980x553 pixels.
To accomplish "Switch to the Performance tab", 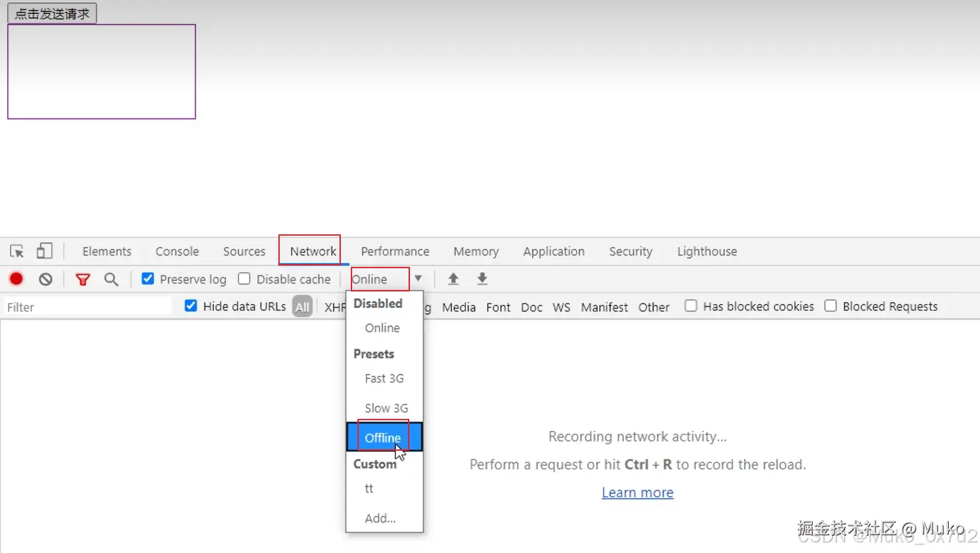I will point(395,252).
